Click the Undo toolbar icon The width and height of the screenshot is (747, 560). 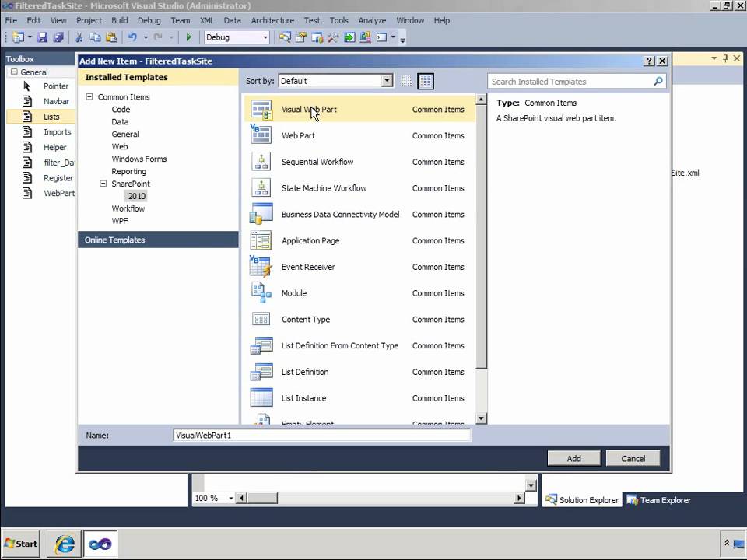coord(132,37)
